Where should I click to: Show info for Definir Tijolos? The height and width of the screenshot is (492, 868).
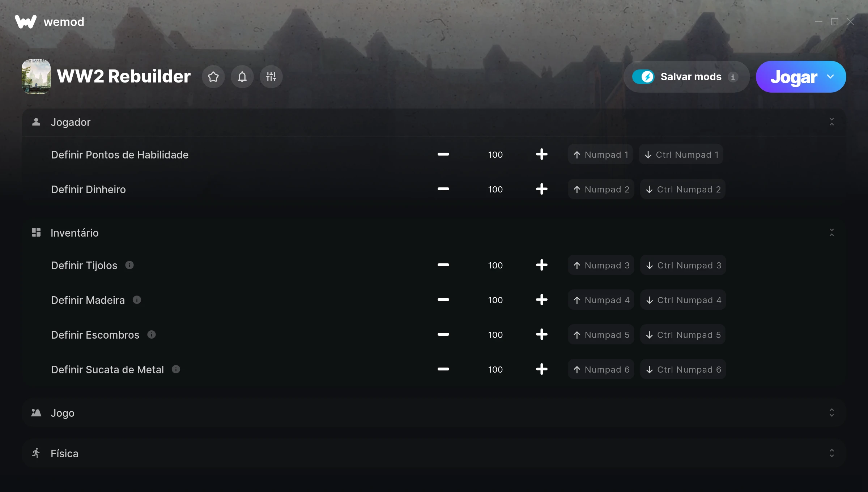[x=129, y=265]
